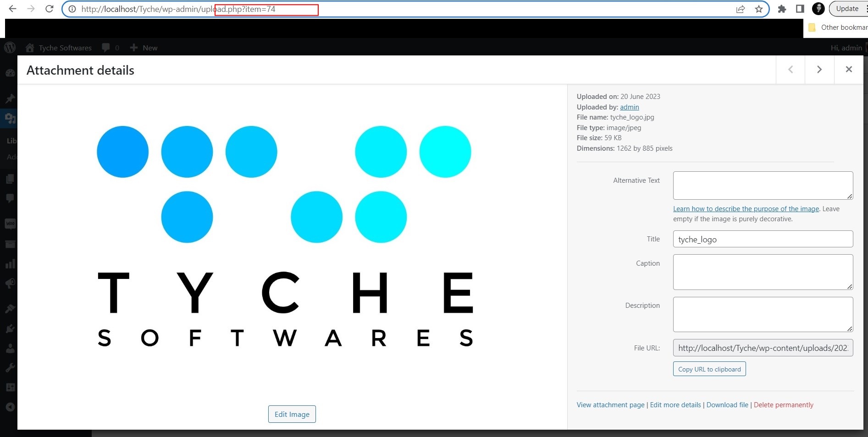Focus the Caption text area
This screenshot has width=868, height=437.
[x=763, y=272]
